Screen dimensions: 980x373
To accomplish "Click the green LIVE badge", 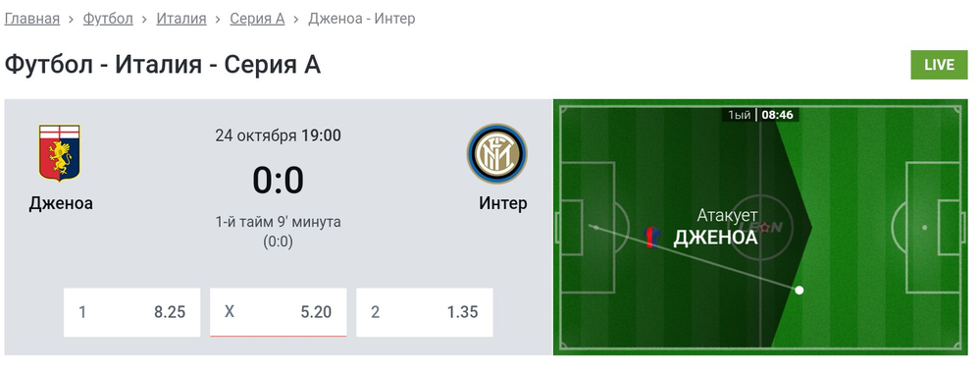I will pos(939,65).
